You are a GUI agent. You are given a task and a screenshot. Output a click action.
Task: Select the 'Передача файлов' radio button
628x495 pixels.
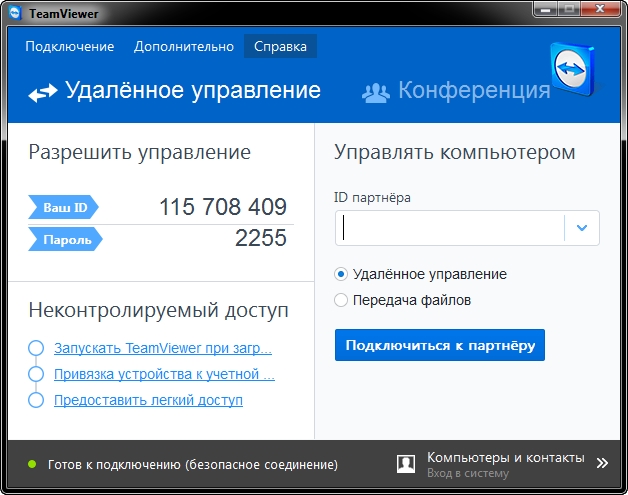(x=341, y=300)
